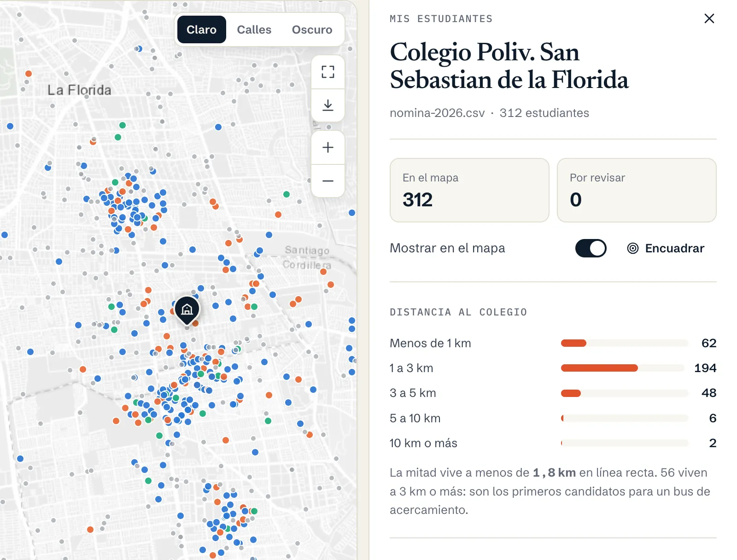
Task: Click the 312 estudiantes text
Action: 544,113
